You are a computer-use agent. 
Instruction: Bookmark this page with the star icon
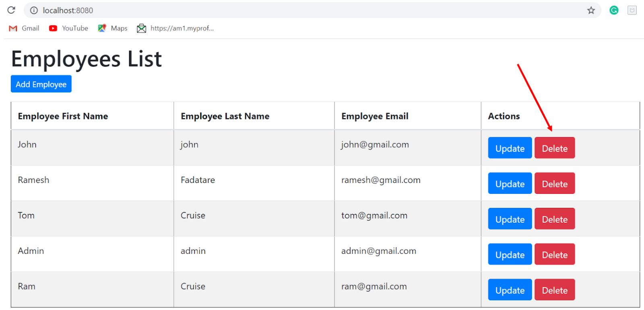tap(591, 10)
